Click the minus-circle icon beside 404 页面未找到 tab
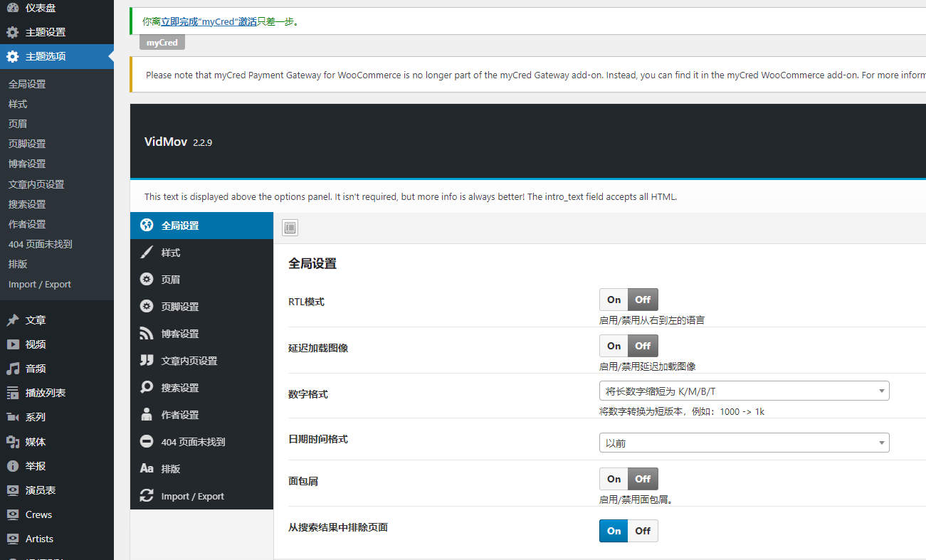Image resolution: width=926 pixels, height=560 pixels. pyautogui.click(x=147, y=442)
